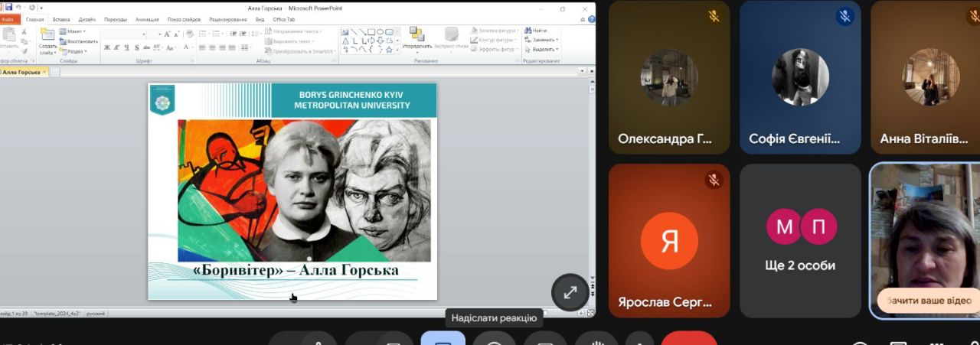Click the bulleted list icon
This screenshot has height=345, width=980.
click(x=202, y=34)
